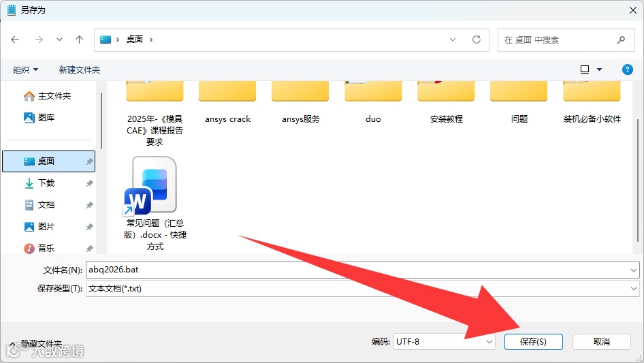Collapse folders with 隐藏文件夹

click(x=36, y=344)
